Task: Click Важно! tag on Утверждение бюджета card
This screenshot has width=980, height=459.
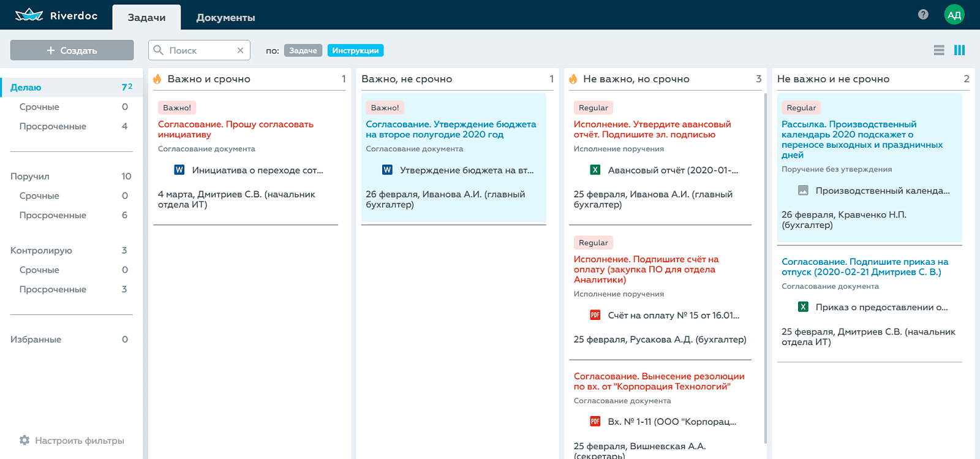Action: [385, 107]
